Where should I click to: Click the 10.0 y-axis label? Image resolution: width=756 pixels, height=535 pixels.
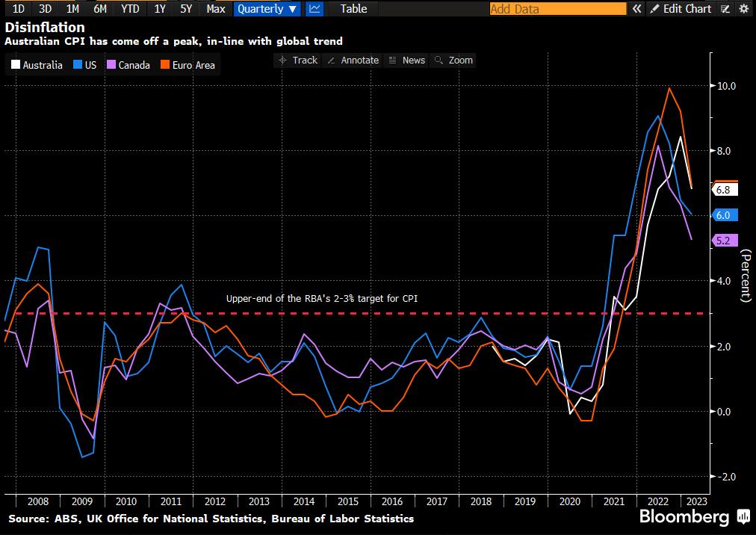click(727, 86)
